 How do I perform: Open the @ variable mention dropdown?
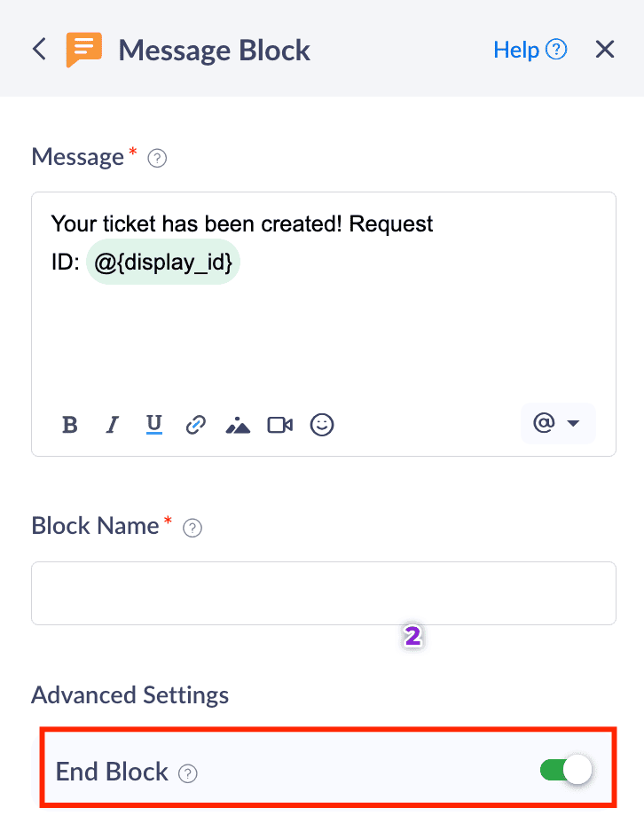coord(557,424)
